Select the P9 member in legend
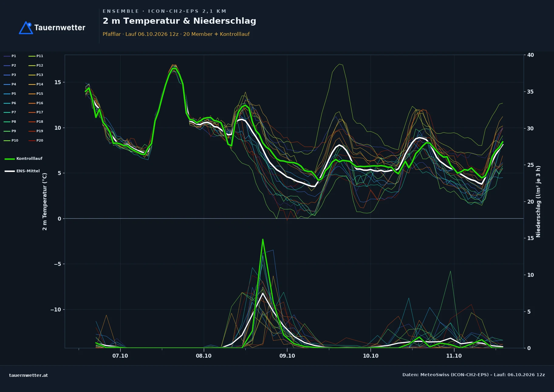This screenshot has height=392, width=554. click(10, 131)
